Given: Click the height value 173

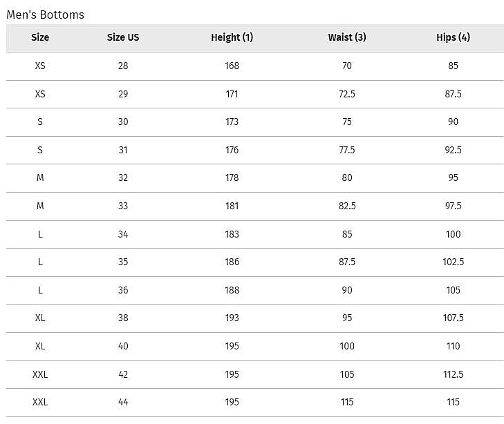Looking at the screenshot, I should [232, 122].
